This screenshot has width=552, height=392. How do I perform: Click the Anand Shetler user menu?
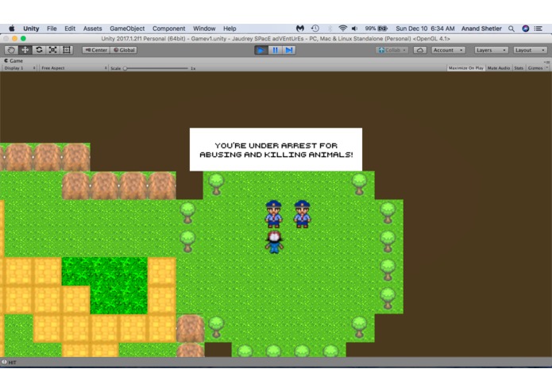[481, 29]
